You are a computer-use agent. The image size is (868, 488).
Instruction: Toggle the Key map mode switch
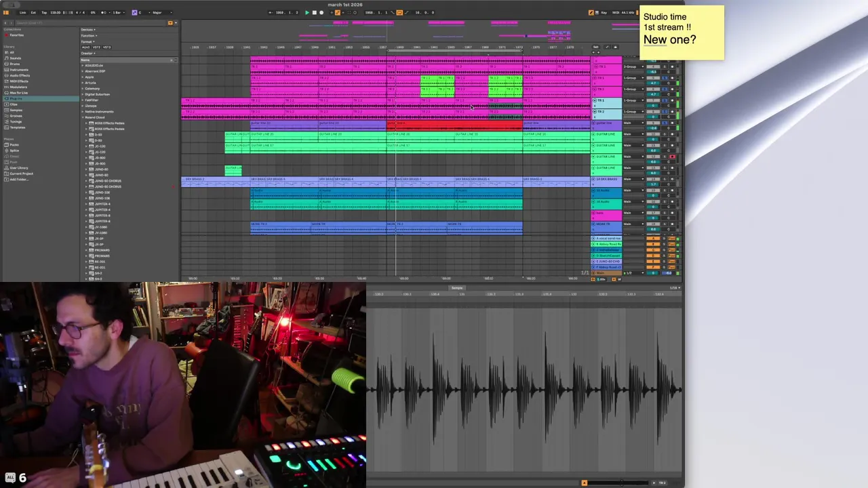[x=604, y=12]
